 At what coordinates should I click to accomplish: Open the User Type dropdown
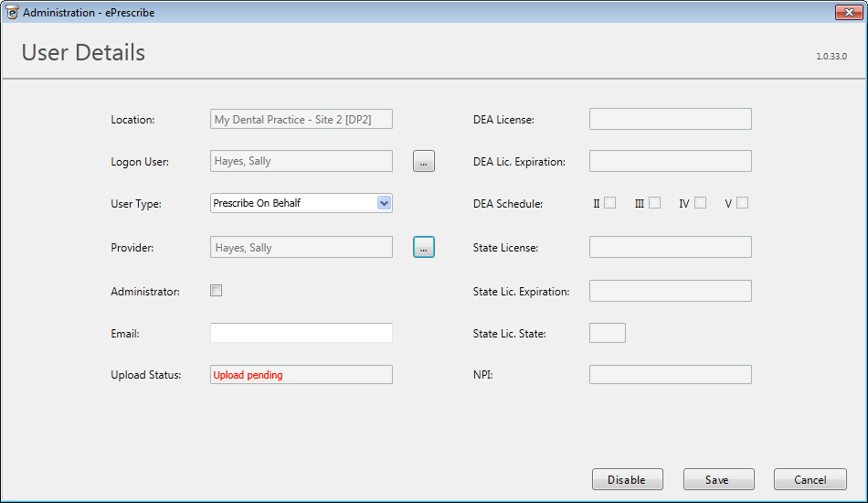coord(384,203)
